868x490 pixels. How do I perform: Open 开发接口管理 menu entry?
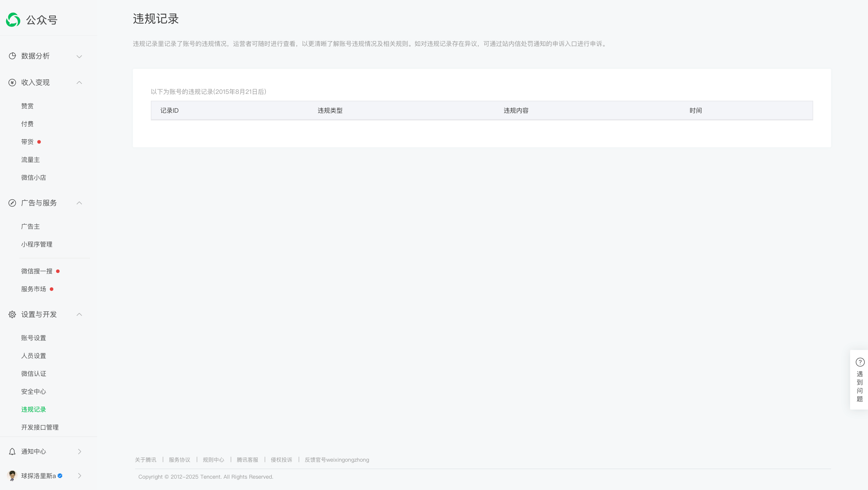coord(40,427)
